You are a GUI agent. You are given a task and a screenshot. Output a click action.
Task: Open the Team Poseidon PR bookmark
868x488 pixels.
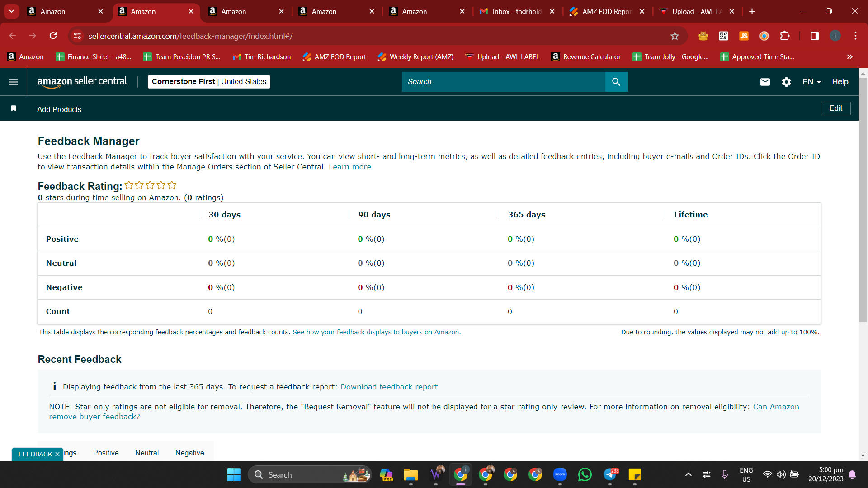(182, 57)
